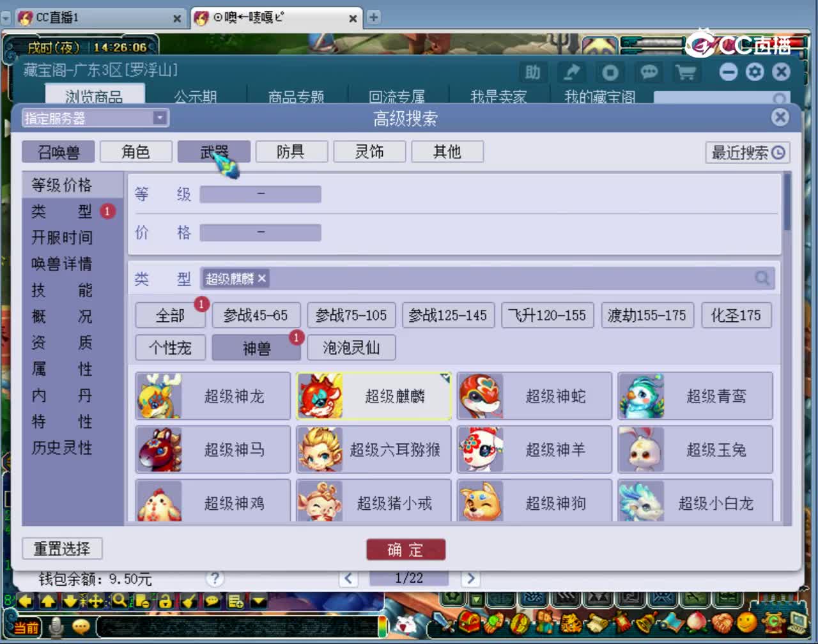Click the broom clear icon in the game toolbar
Image resolution: width=818 pixels, height=644 pixels.
(x=189, y=601)
